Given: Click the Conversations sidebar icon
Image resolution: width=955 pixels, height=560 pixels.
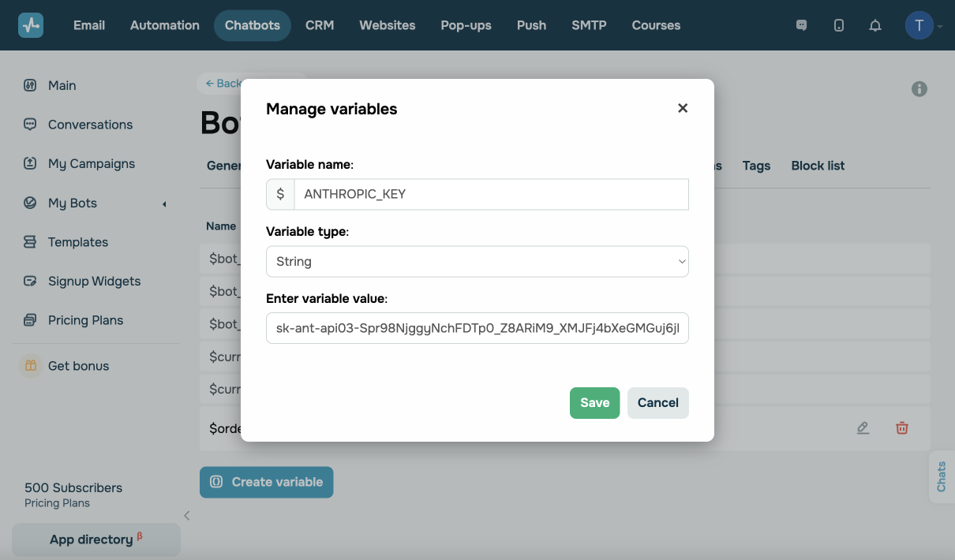Looking at the screenshot, I should pyautogui.click(x=30, y=125).
